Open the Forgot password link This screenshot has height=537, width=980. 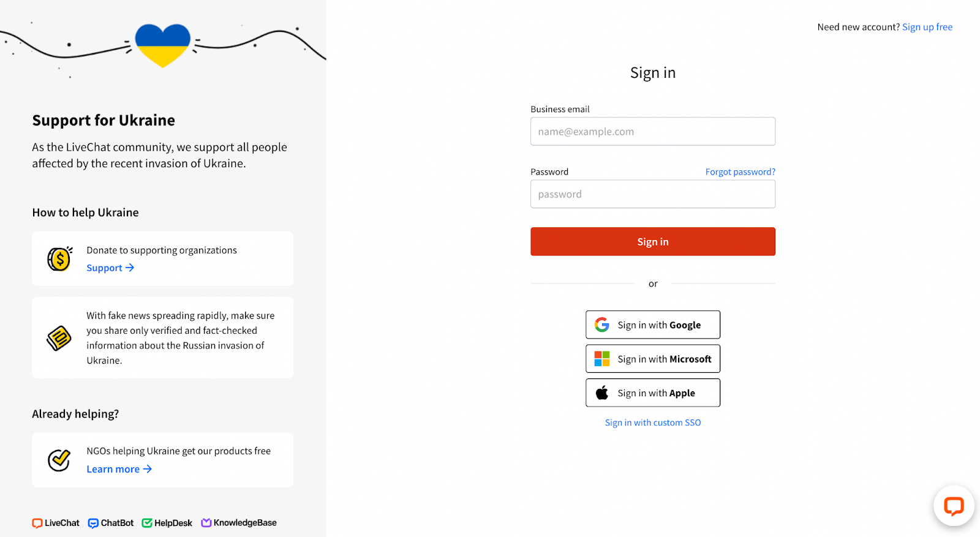coord(741,171)
